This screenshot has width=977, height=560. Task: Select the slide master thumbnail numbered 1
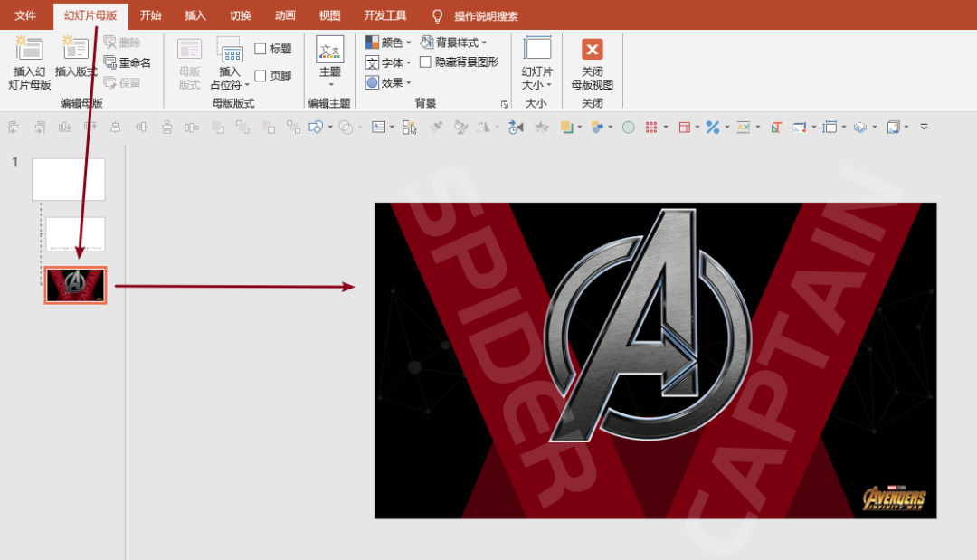(69, 179)
